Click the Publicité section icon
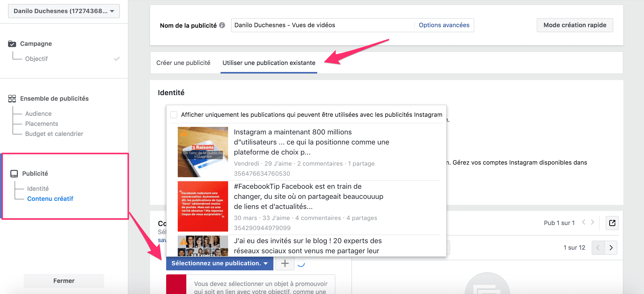 [x=14, y=174]
